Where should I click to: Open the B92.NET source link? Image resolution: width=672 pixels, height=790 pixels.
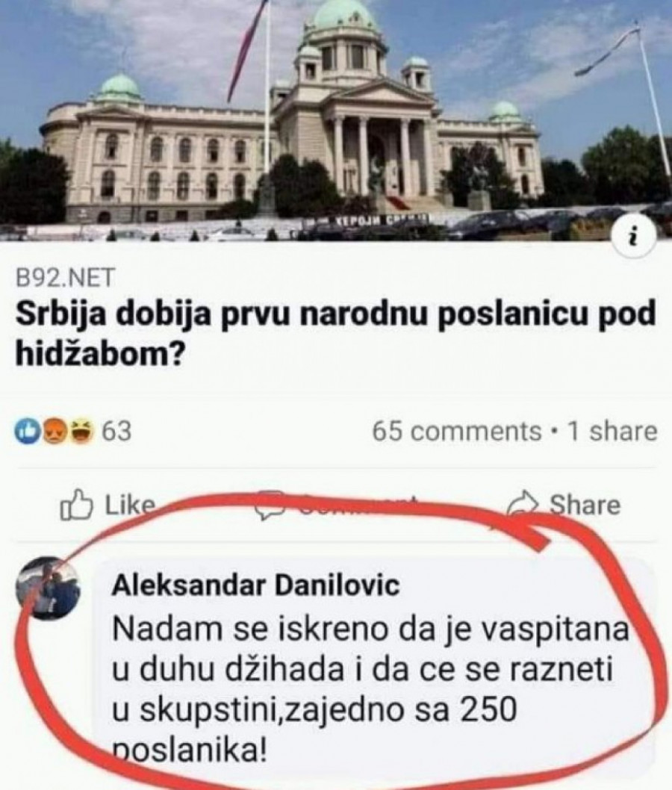pyautogui.click(x=66, y=278)
